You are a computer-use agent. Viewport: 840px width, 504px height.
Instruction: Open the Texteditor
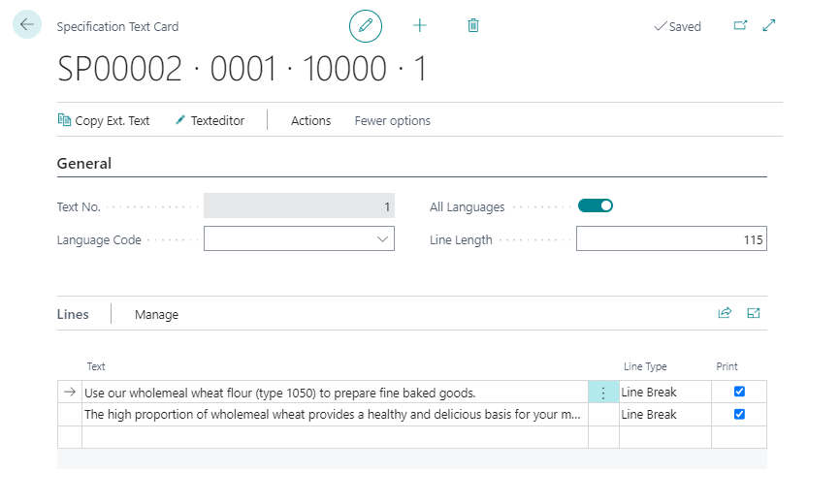[x=210, y=120]
